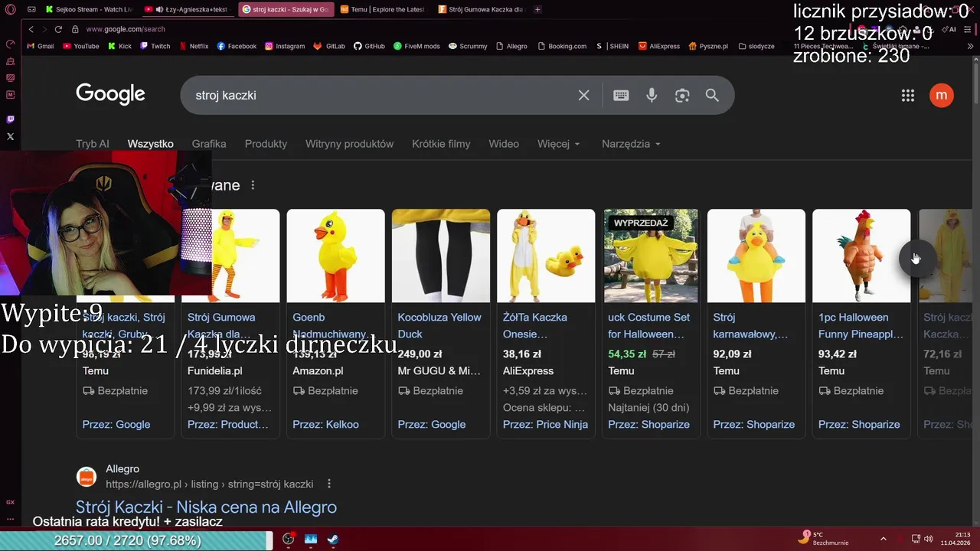The image size is (980, 551).
Task: Clear the search box with the X
Action: coord(583,95)
